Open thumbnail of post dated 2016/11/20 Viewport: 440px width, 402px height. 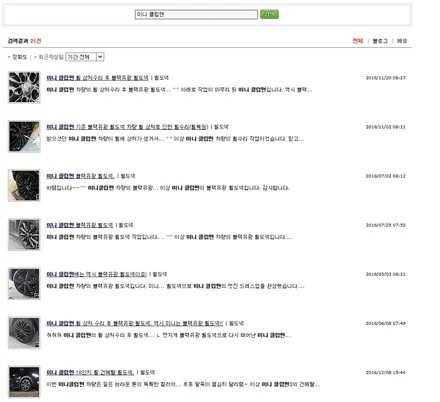(24, 87)
